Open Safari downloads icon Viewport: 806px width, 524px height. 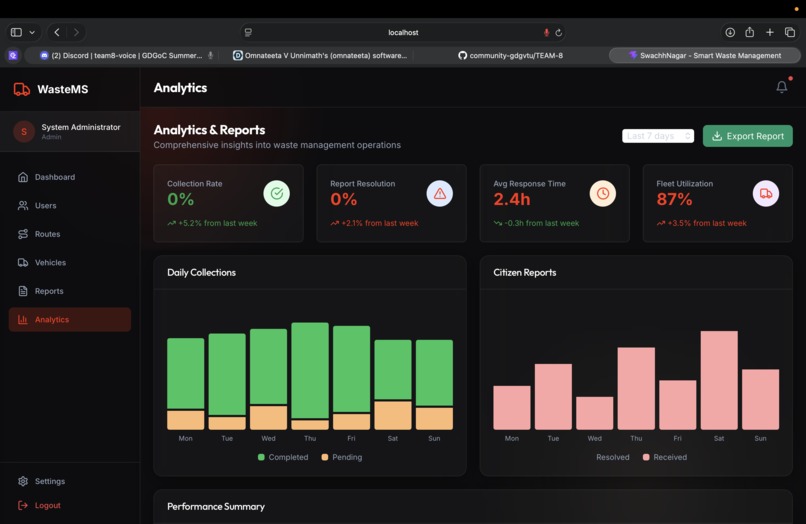tap(730, 32)
